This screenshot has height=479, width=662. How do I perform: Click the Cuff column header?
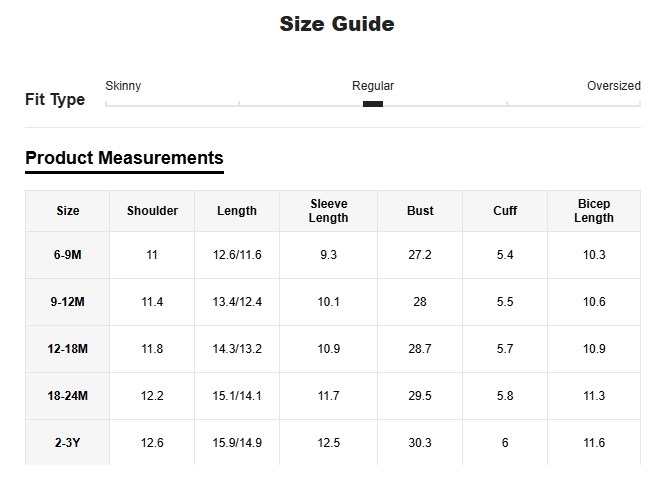click(x=505, y=211)
